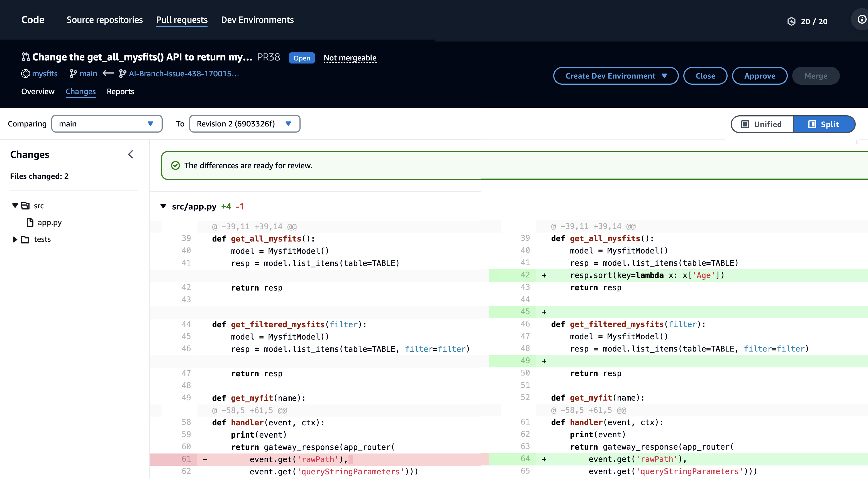The image size is (868, 478).
Task: Go to the Overview tab
Action: 38,92
